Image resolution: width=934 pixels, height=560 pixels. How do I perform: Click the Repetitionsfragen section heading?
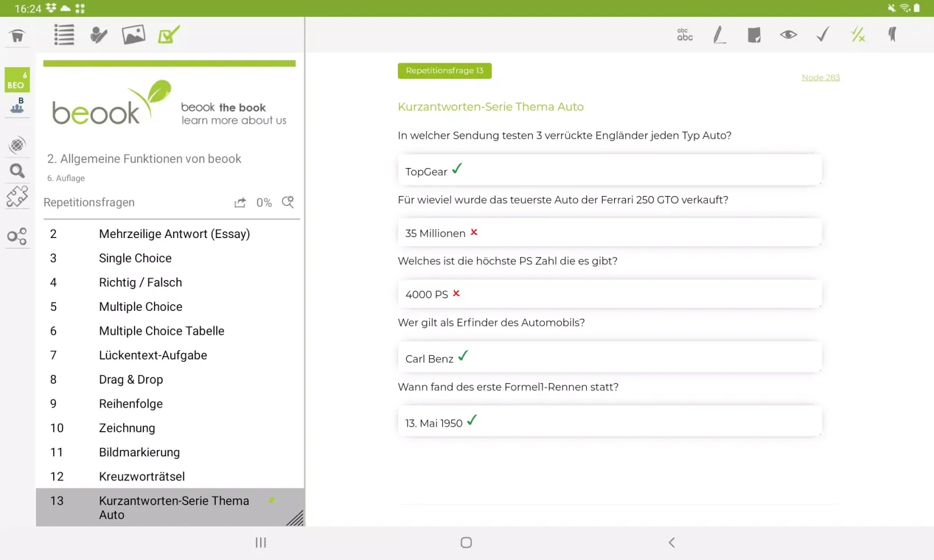(89, 202)
